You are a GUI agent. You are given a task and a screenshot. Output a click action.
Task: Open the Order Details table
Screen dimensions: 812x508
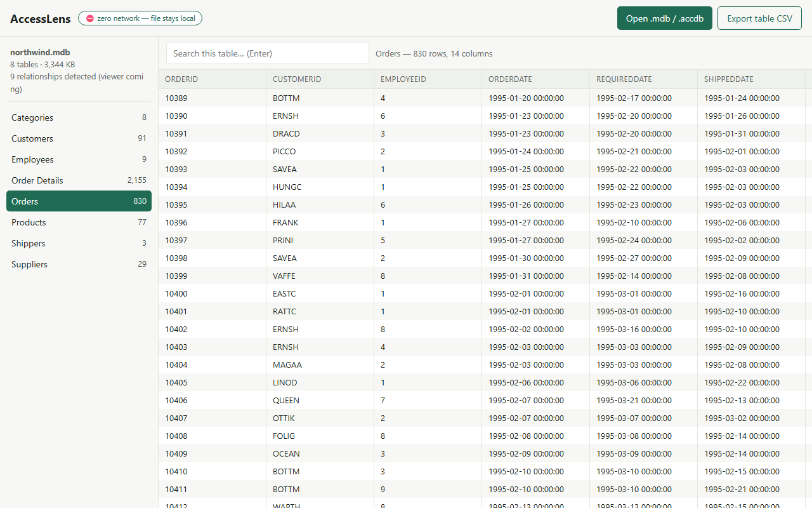point(79,180)
